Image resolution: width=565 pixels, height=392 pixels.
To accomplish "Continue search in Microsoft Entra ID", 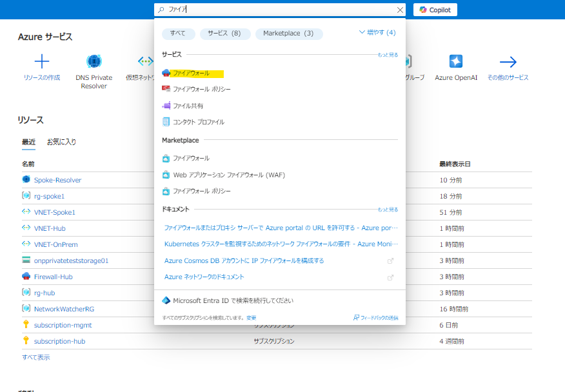I will click(233, 300).
